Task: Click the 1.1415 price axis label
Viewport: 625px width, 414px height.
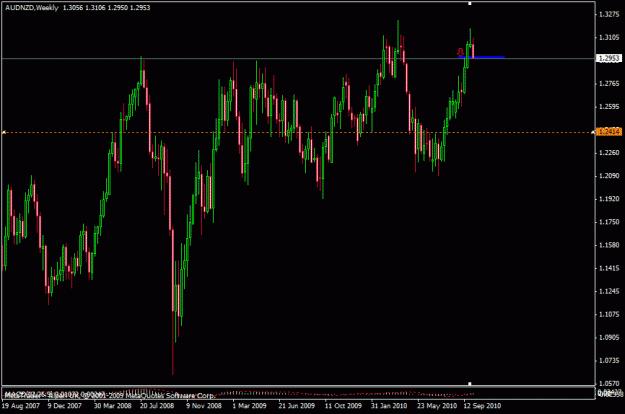Action: click(609, 268)
